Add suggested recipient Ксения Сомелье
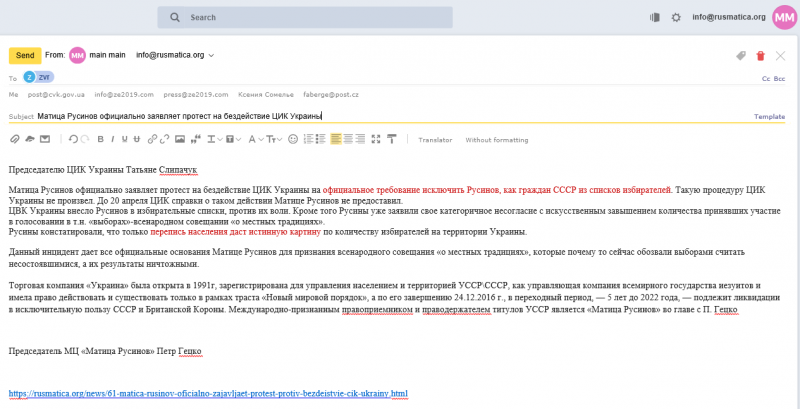 pyautogui.click(x=266, y=95)
